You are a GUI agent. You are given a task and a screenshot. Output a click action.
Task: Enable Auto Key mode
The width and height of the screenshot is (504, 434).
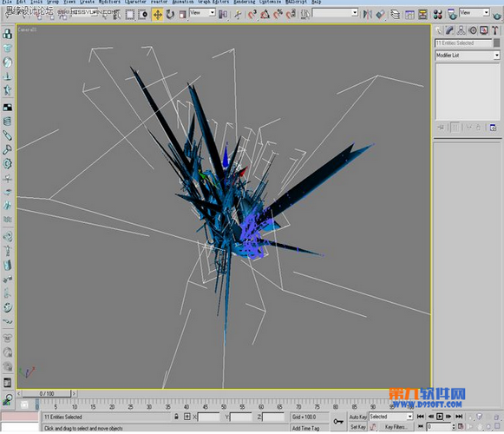(358, 417)
